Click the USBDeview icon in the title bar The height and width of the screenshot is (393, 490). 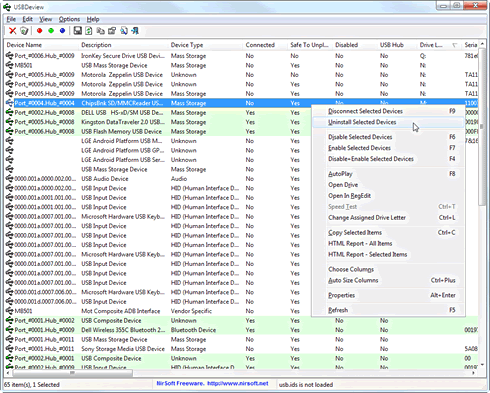pyautogui.click(x=7, y=7)
